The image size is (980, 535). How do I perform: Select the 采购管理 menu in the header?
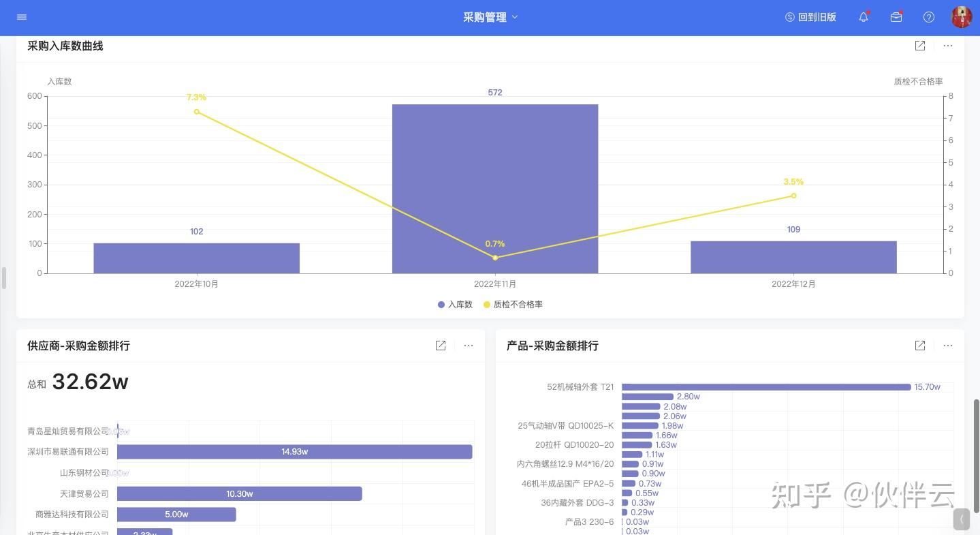tap(486, 17)
